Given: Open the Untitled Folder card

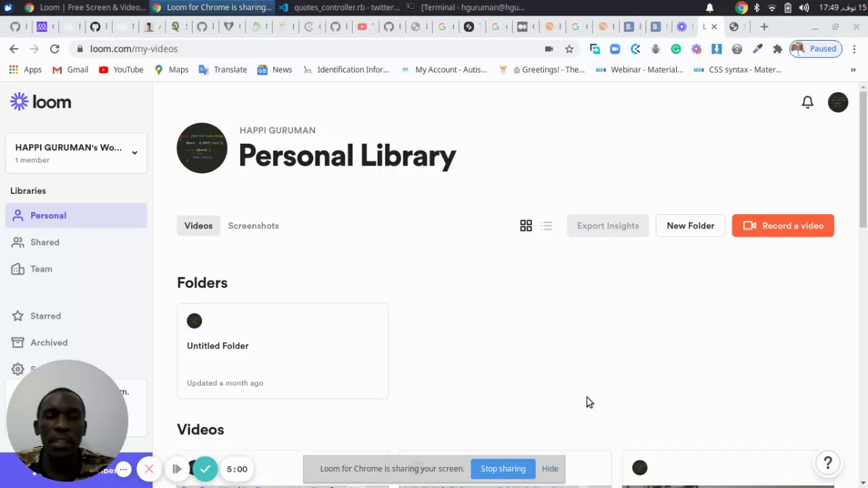Looking at the screenshot, I should click(283, 350).
